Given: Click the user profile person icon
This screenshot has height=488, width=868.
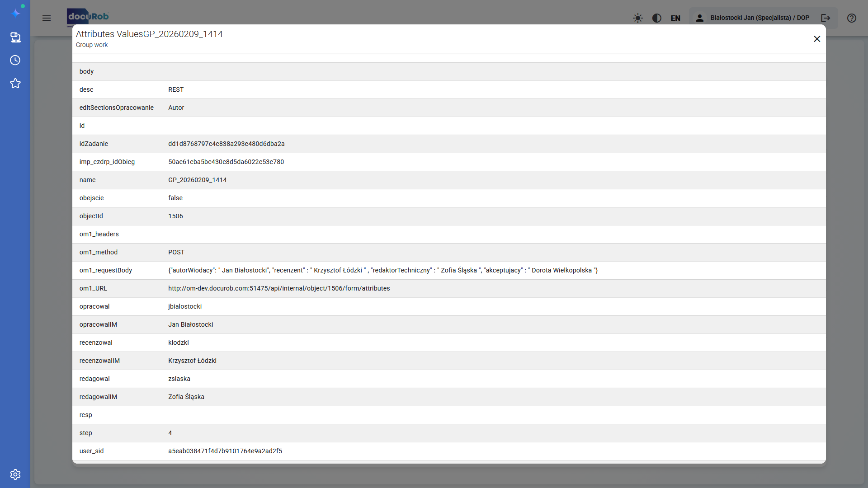Looking at the screenshot, I should (x=699, y=17).
